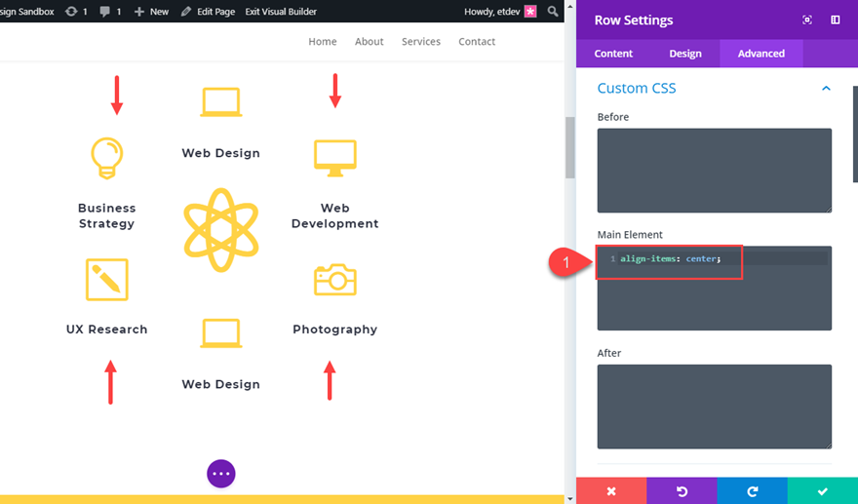Click the red discard changes X button
858x504 pixels.
(611, 491)
